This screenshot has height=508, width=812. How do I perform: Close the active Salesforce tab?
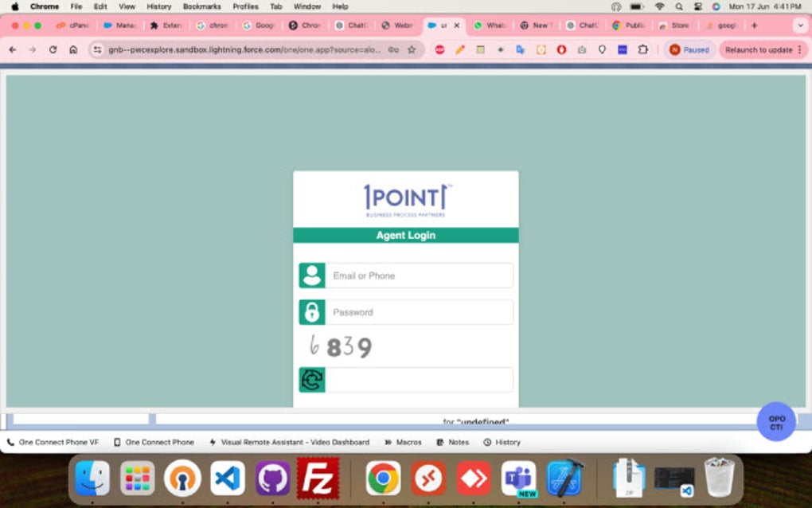pyautogui.click(x=457, y=25)
